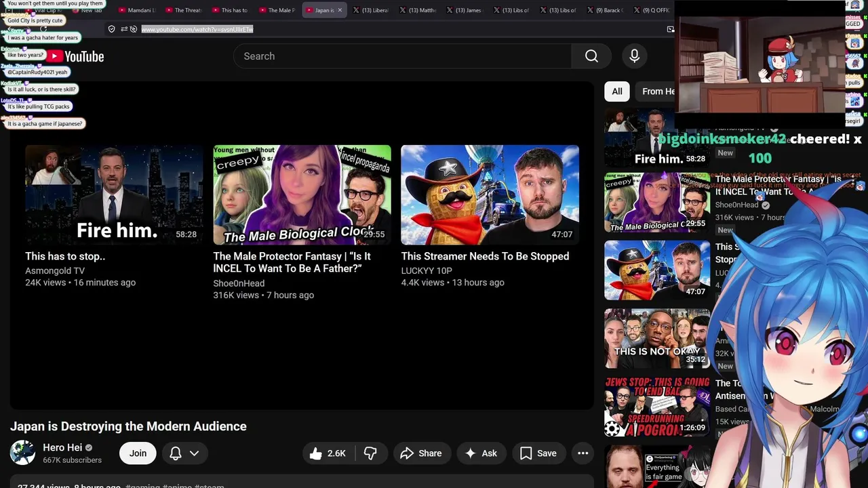This screenshot has width=868, height=488.
Task: Click the '4.4K views • 13 hours ago' line
Action: point(452,283)
